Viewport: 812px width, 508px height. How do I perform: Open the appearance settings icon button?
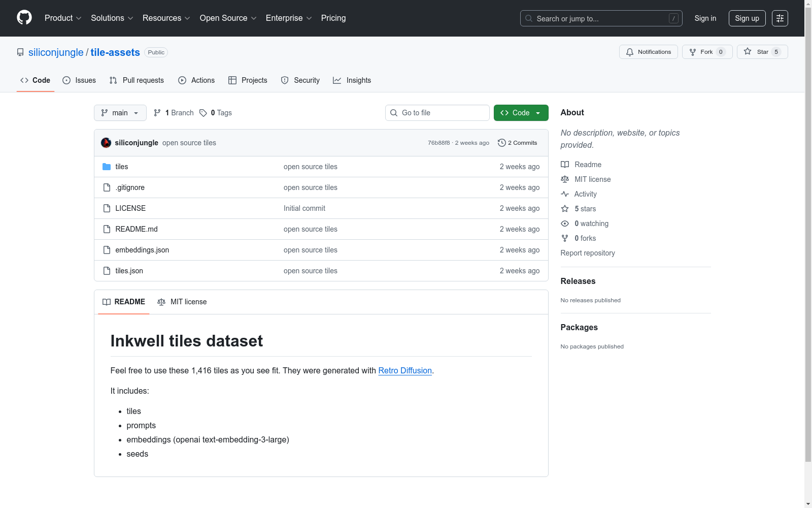780,18
